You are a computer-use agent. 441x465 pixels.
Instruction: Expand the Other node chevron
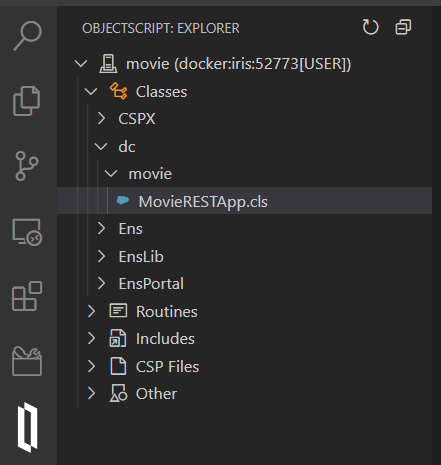click(x=91, y=393)
